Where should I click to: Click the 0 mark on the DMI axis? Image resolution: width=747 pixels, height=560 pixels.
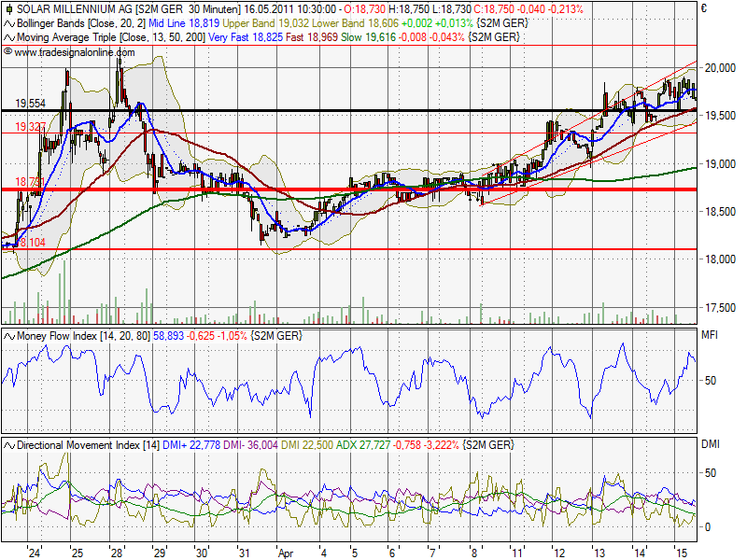708,527
